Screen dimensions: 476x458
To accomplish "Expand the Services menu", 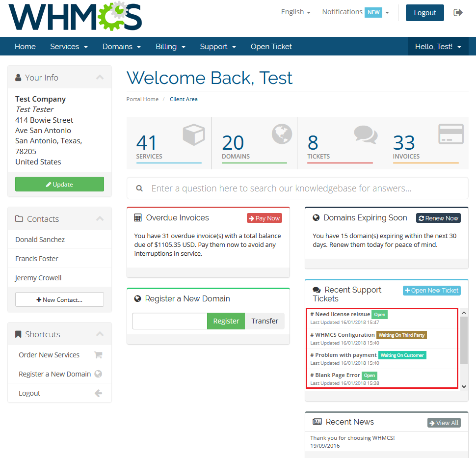I will (x=69, y=47).
